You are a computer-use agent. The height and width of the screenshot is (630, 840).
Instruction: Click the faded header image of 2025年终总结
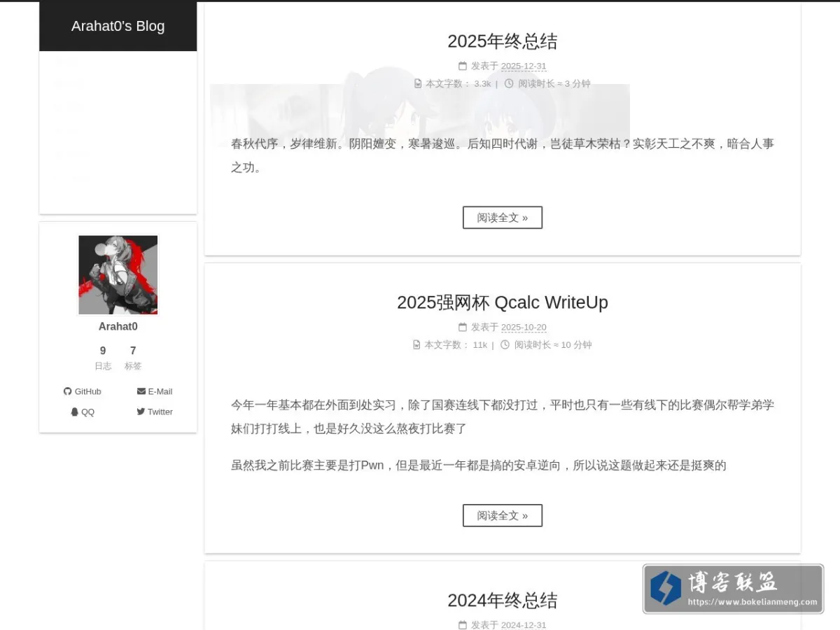point(420,105)
